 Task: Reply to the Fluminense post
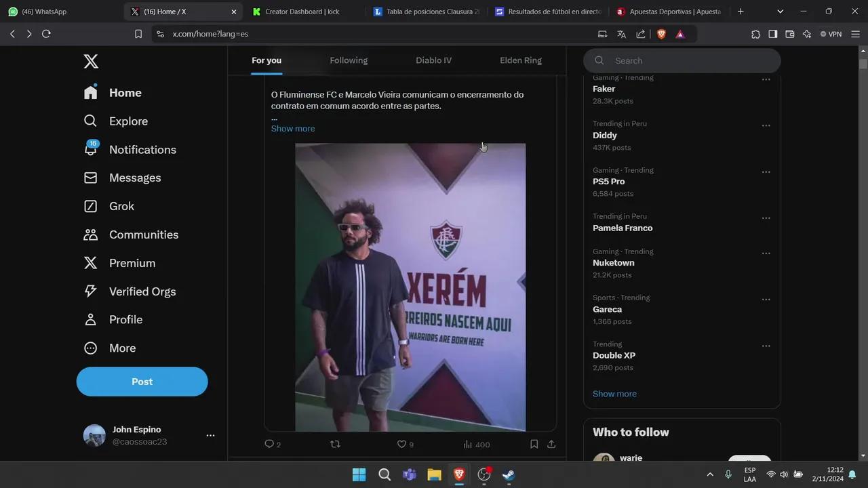coord(269,445)
